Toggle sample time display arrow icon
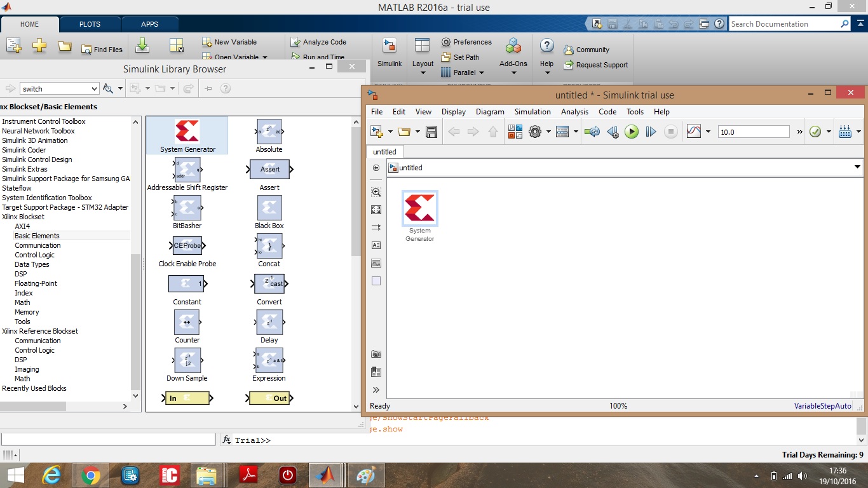868x488 pixels. click(x=376, y=227)
